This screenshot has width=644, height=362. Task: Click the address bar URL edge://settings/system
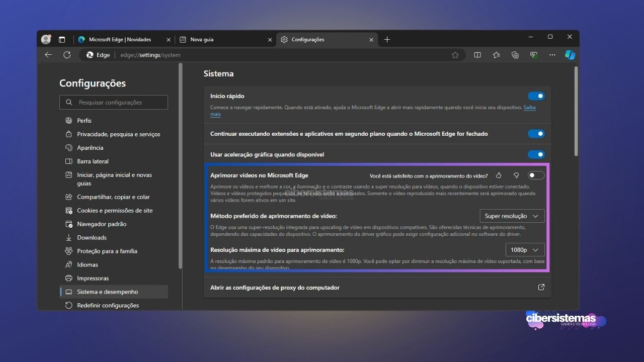click(x=150, y=55)
